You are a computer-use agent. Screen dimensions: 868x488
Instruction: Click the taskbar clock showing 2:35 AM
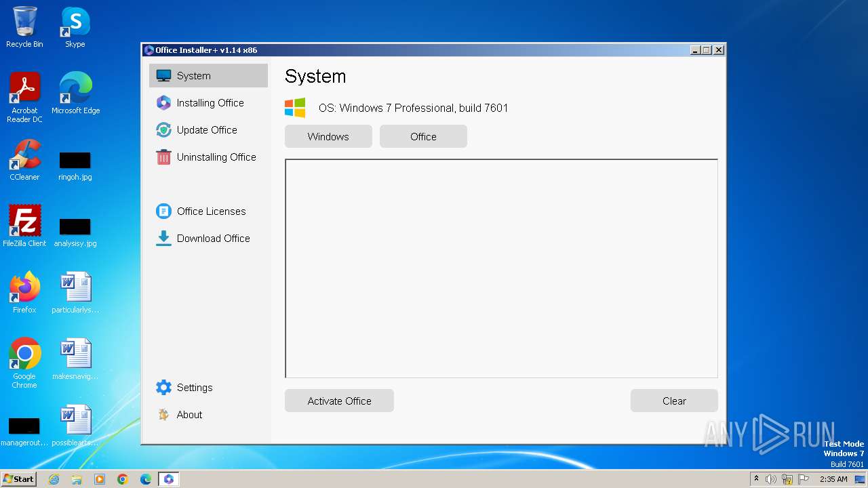(833, 479)
